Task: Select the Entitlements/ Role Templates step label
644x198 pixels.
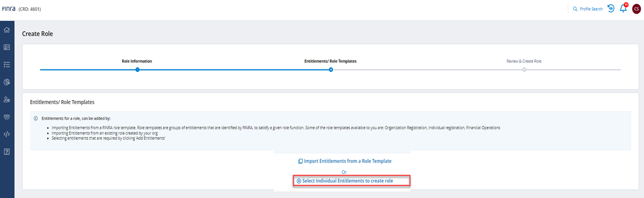Action: point(331,61)
